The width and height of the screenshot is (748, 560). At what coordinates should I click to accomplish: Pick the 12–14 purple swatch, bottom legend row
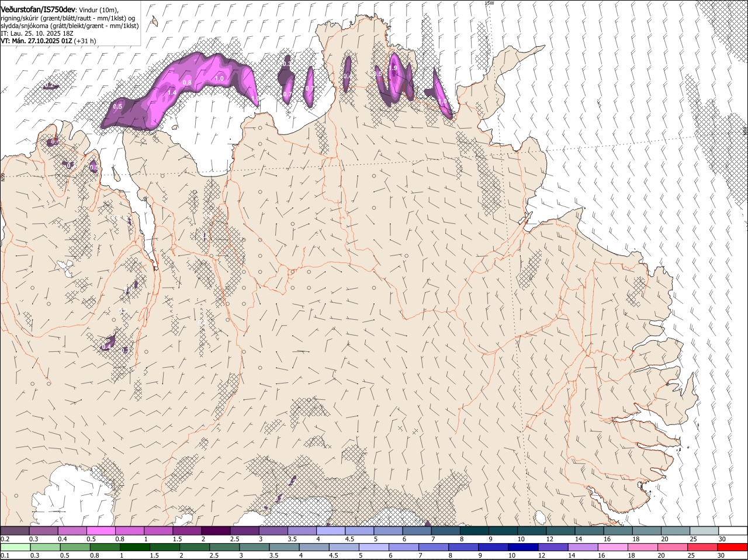click(x=553, y=547)
